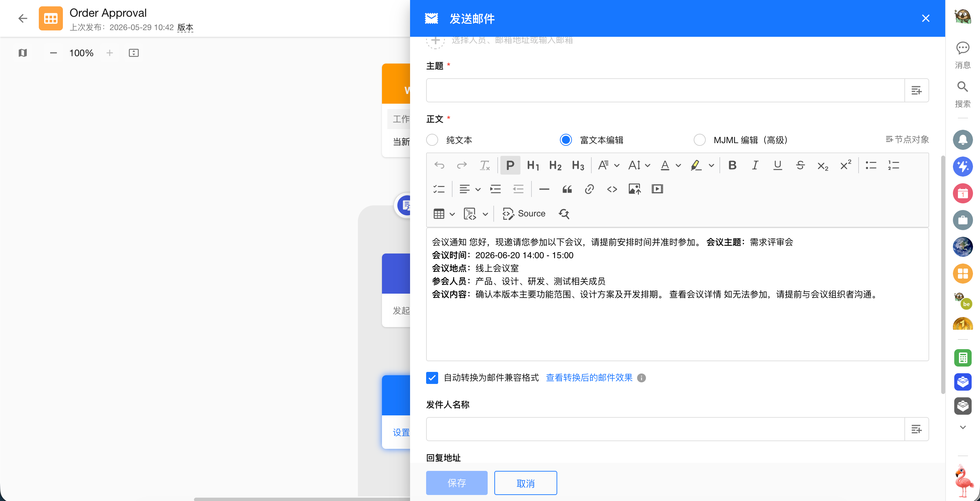Click the info icon beside conversion link

[642, 378]
